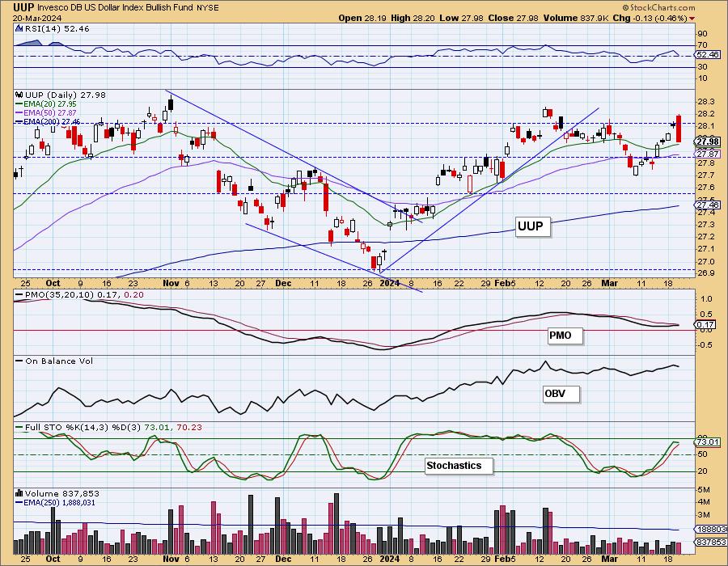Click the Chg -0.13 (-0.46%) value
This screenshot has width=728, height=566.
(650, 18)
